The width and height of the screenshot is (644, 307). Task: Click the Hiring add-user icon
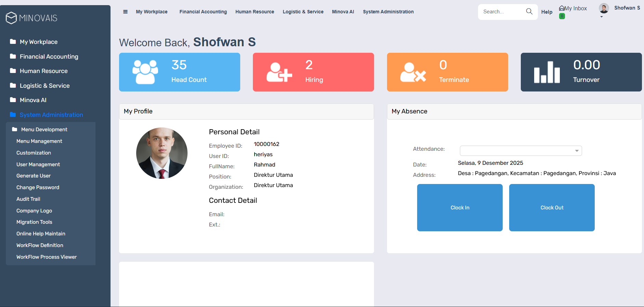[279, 72]
